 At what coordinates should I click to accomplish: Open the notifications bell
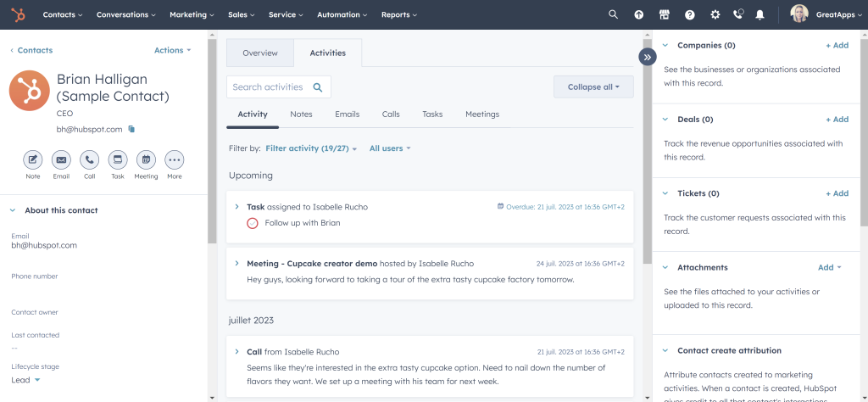click(760, 15)
